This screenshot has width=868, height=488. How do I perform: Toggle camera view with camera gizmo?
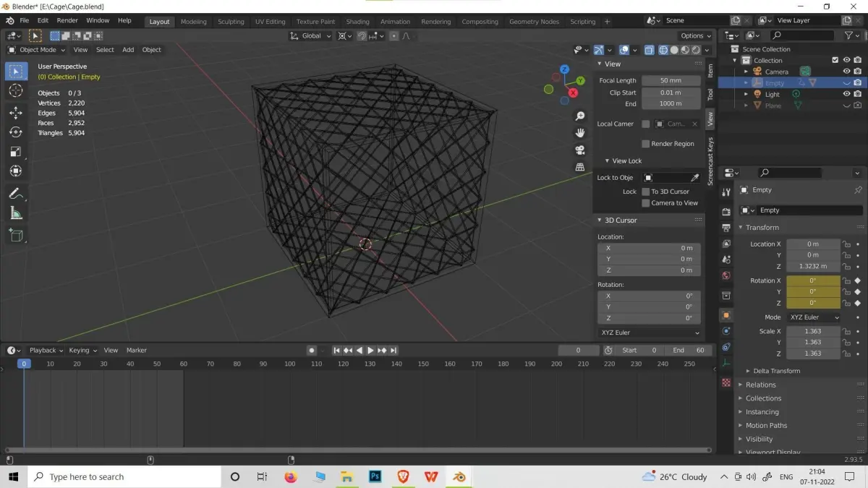coord(579,150)
